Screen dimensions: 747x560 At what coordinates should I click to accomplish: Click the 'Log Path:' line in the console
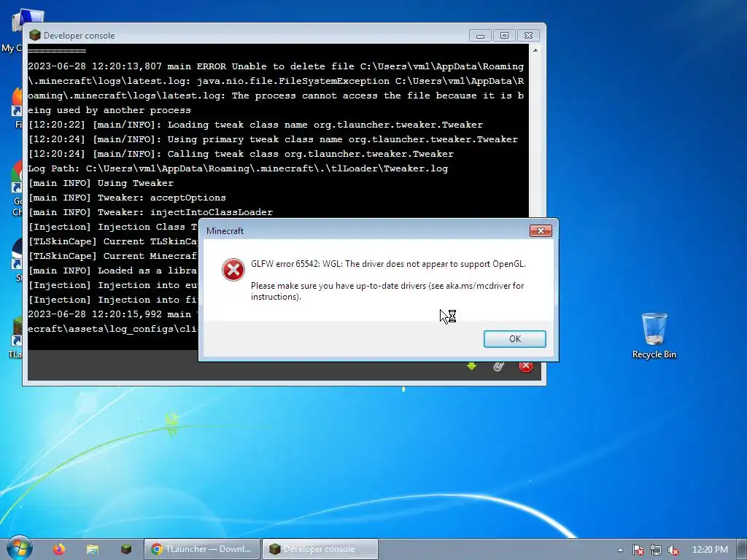tap(238, 168)
